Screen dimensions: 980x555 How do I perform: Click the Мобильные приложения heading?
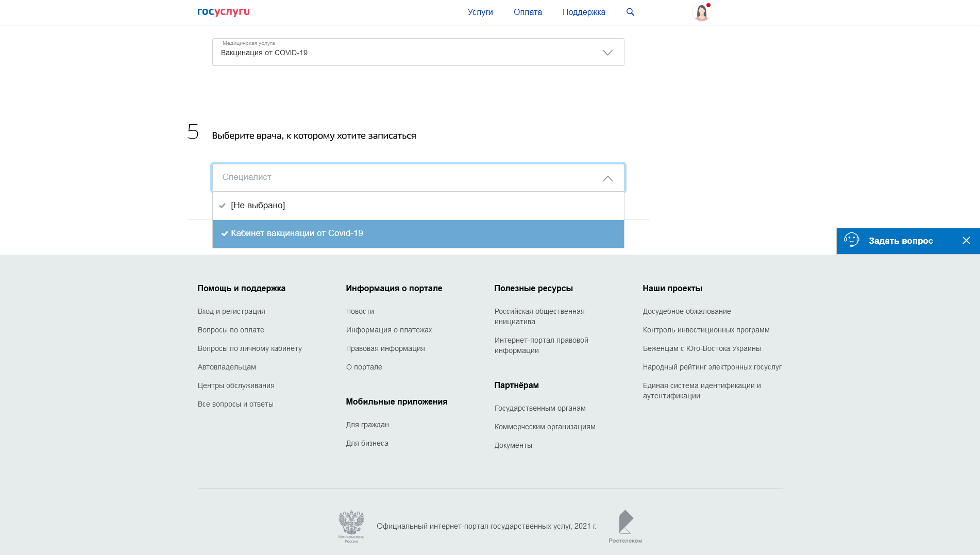click(397, 401)
